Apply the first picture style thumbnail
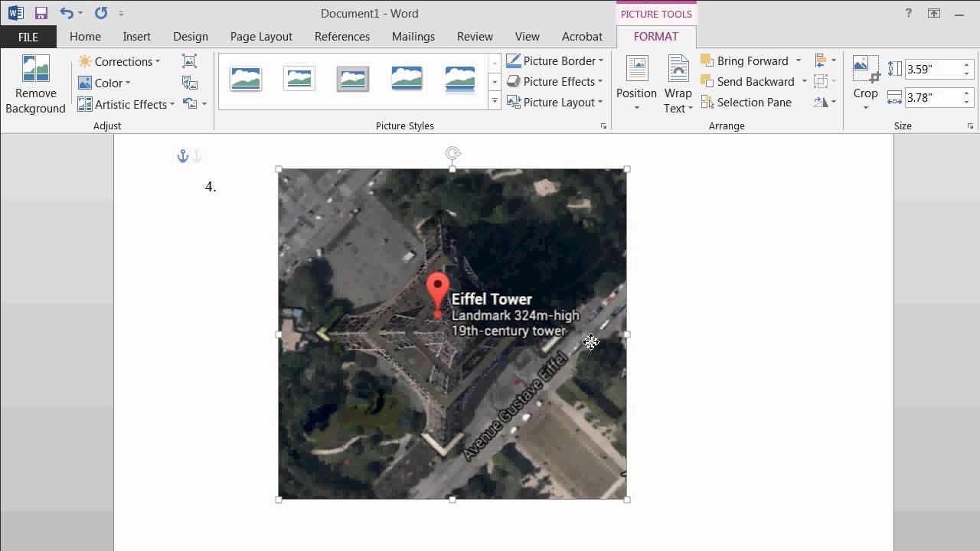Screen dimensions: 980x551 246,79
